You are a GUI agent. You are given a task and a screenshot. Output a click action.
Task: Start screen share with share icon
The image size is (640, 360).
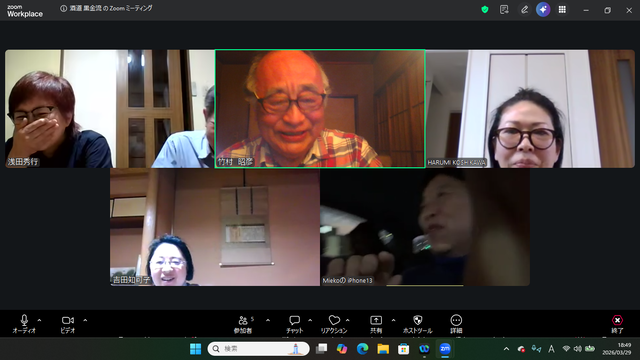coord(376,324)
